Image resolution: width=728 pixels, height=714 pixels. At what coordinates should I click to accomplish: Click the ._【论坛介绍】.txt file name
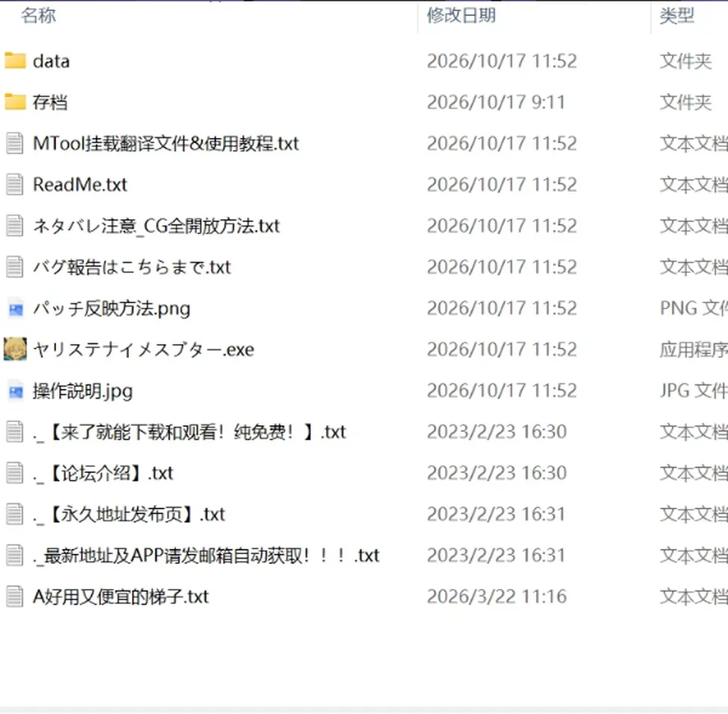click(x=103, y=473)
